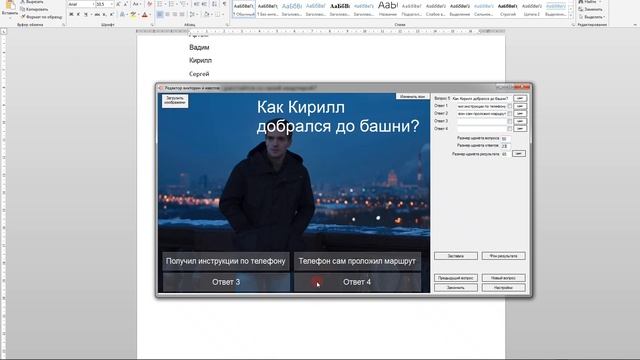
Task: Click the numbered list icon
Action: 171,4
